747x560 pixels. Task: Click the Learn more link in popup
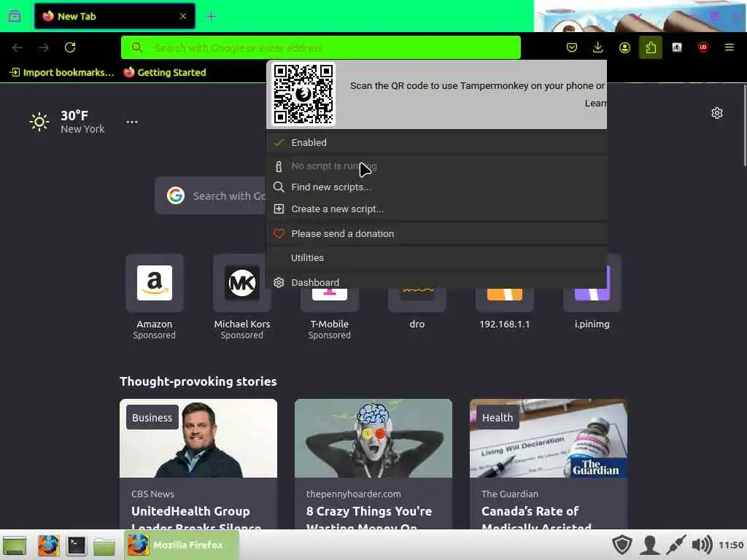(595, 104)
